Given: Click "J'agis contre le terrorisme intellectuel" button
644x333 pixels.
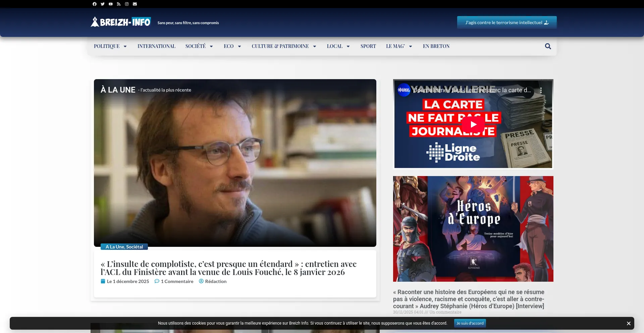Looking at the screenshot, I should (506, 22).
